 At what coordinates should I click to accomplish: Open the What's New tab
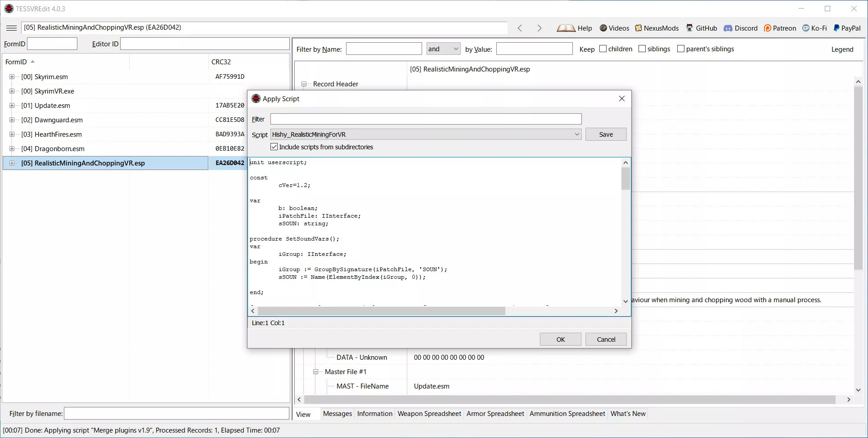628,414
